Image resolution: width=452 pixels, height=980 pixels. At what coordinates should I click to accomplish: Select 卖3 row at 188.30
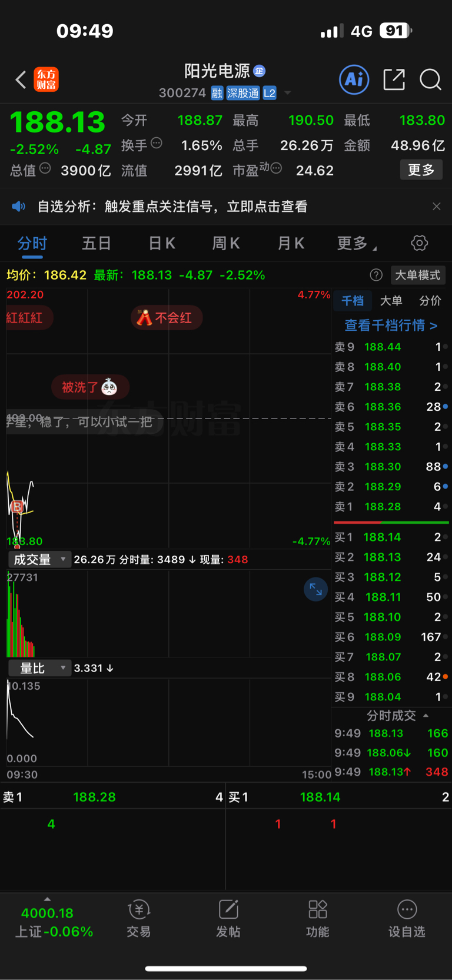(391, 467)
